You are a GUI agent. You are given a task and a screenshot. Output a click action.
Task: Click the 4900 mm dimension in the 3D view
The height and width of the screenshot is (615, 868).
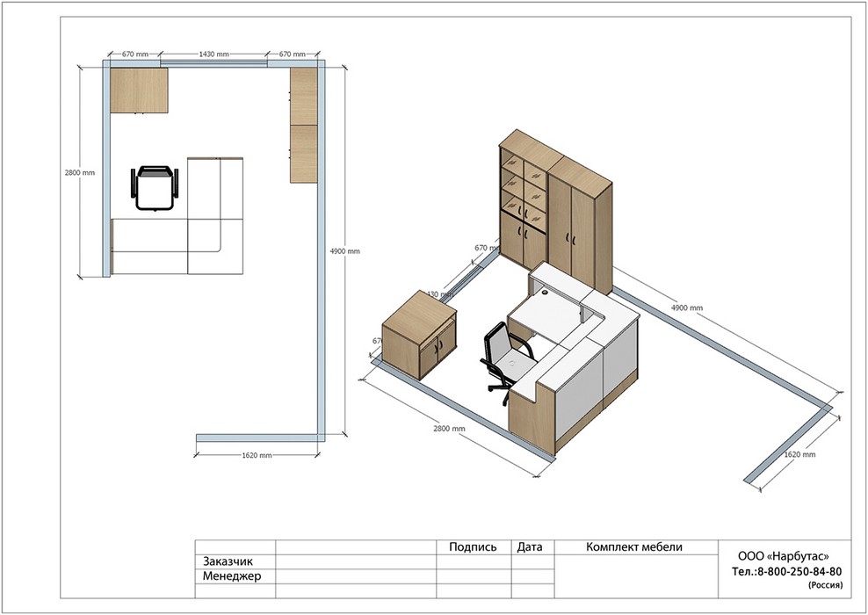[x=686, y=308]
